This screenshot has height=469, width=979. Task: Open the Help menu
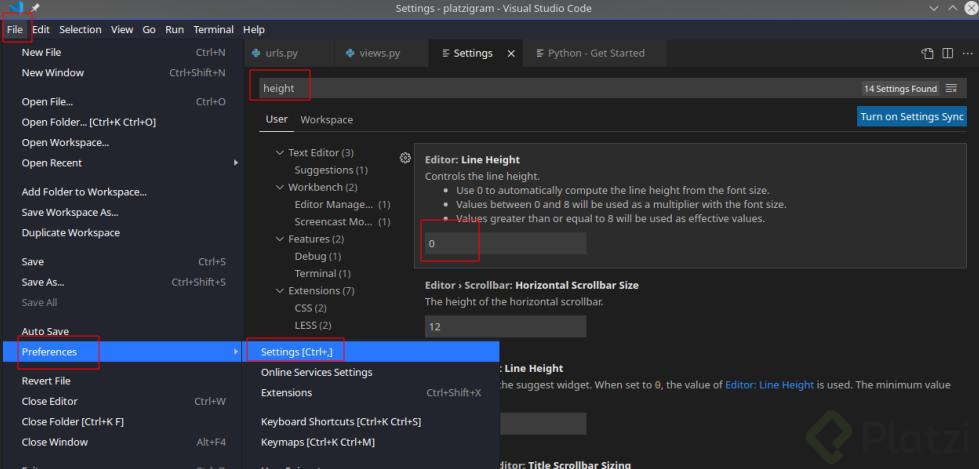[x=253, y=29]
